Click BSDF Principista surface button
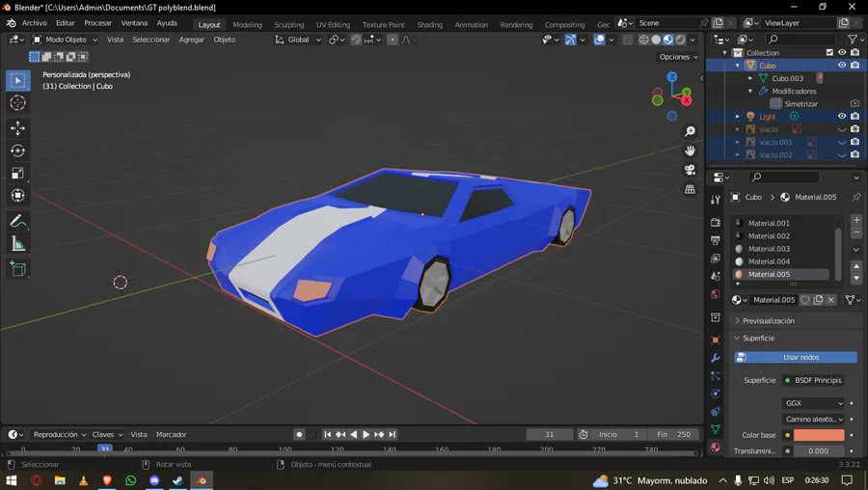Image resolution: width=868 pixels, height=490 pixels. (x=813, y=380)
